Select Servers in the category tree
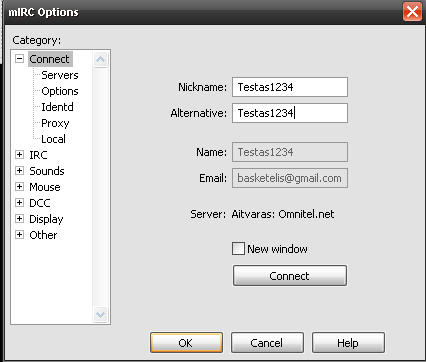 [x=60, y=75]
